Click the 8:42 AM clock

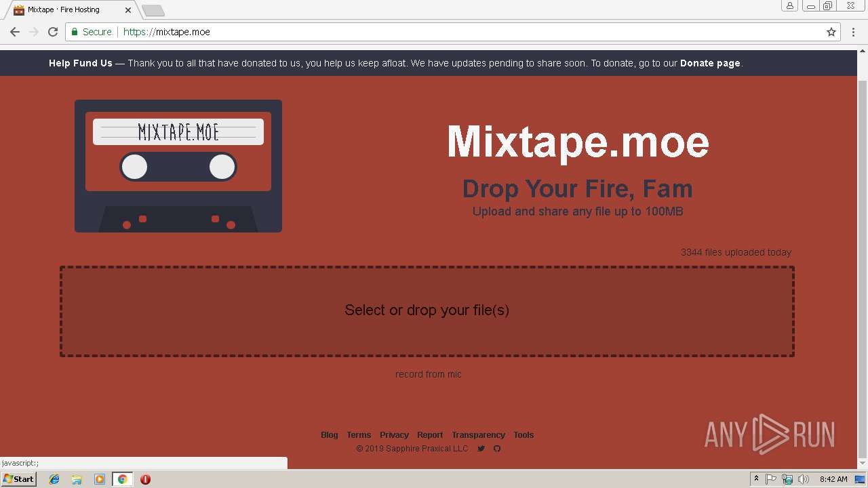pos(833,479)
